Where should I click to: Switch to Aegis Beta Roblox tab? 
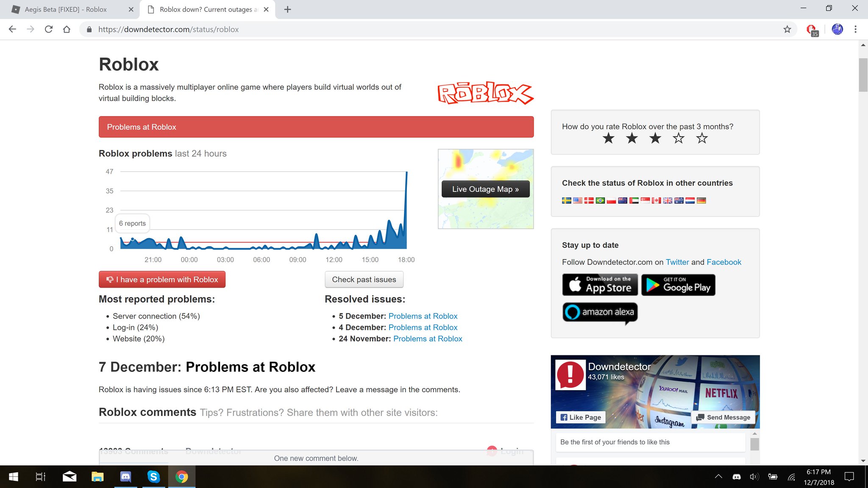pyautogui.click(x=66, y=9)
